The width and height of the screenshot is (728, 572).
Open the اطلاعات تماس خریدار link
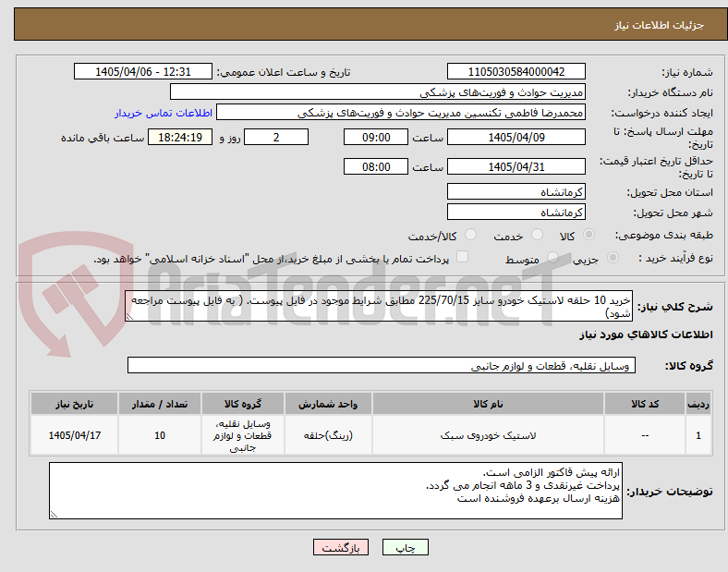(164, 114)
